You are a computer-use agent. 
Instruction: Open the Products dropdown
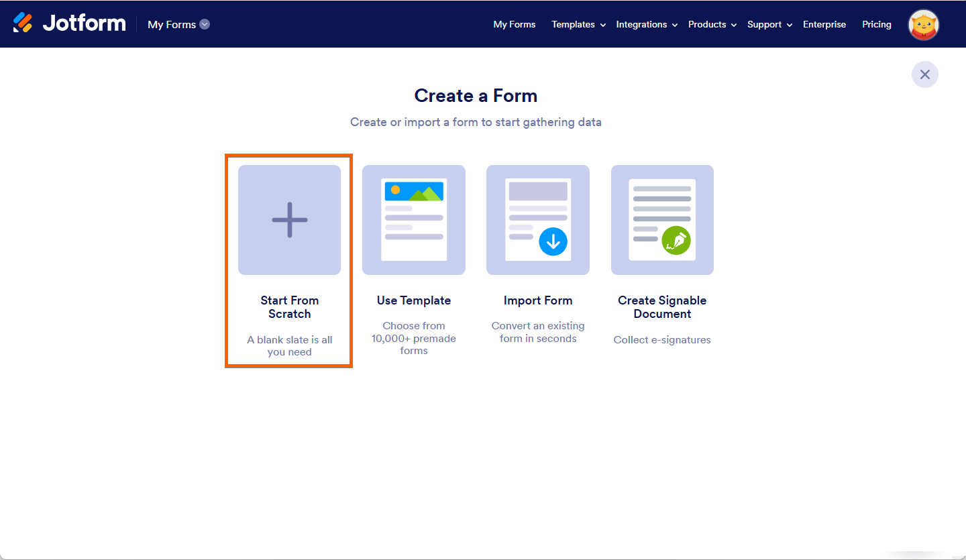click(707, 24)
